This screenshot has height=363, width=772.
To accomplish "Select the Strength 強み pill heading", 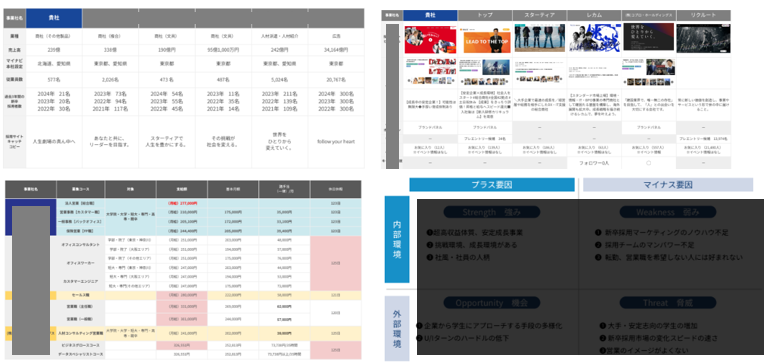I will (x=492, y=212).
